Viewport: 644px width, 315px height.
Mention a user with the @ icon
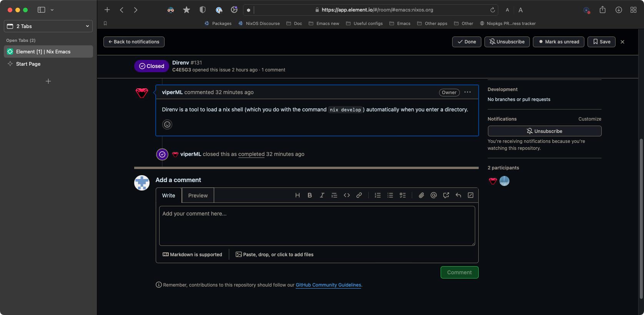[433, 195]
